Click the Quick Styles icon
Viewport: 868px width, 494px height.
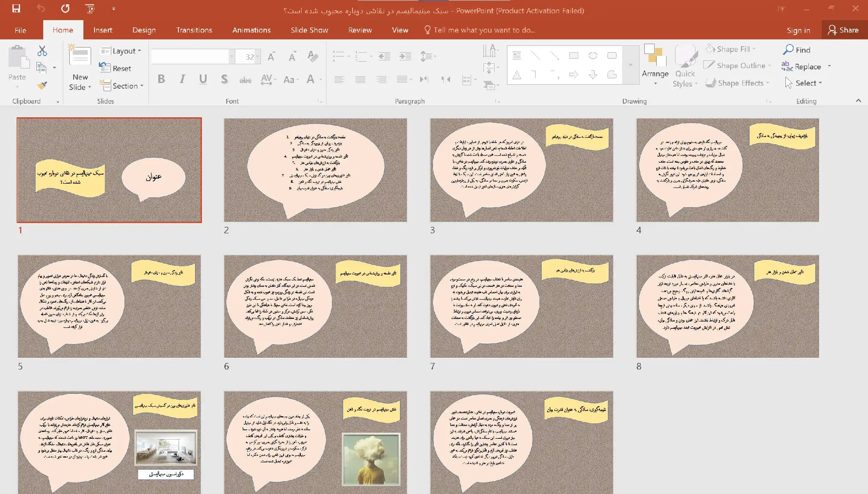point(685,66)
